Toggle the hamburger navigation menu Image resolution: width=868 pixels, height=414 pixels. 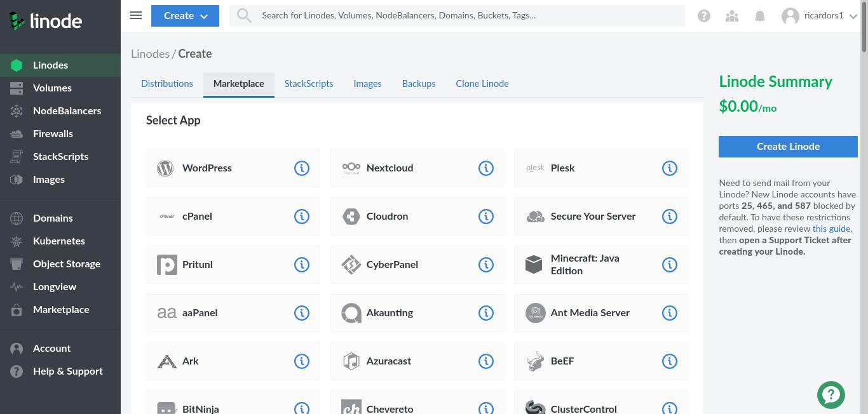pyautogui.click(x=136, y=15)
